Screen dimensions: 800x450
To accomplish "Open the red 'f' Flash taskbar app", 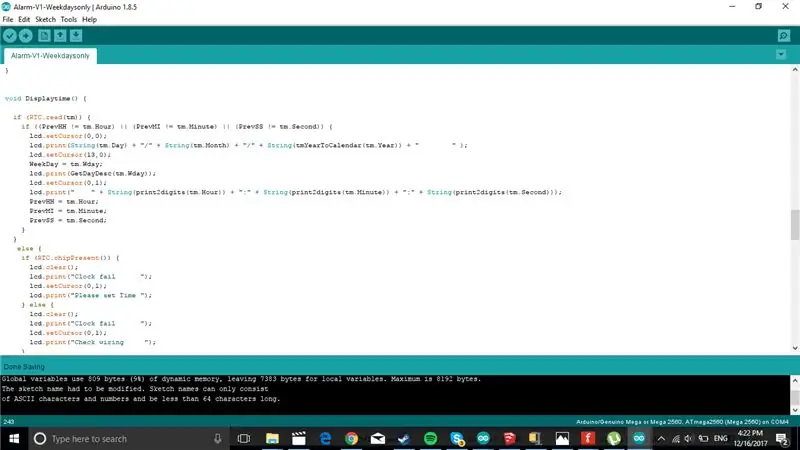I will click(588, 439).
